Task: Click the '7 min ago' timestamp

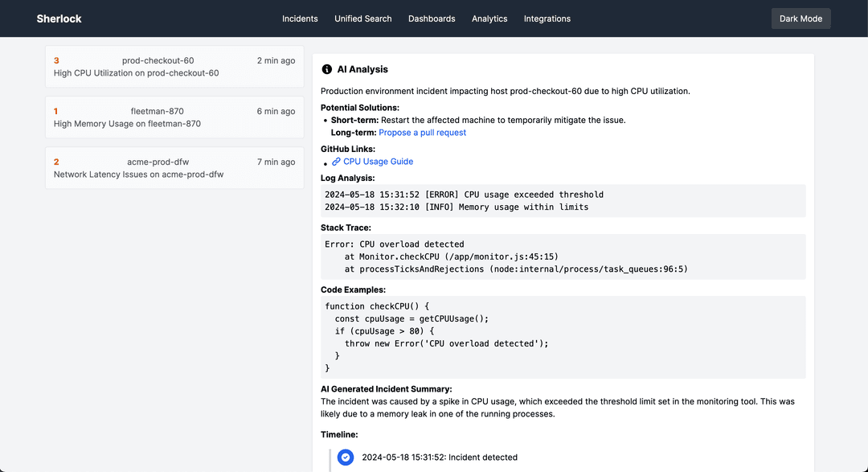Action: coord(276,162)
